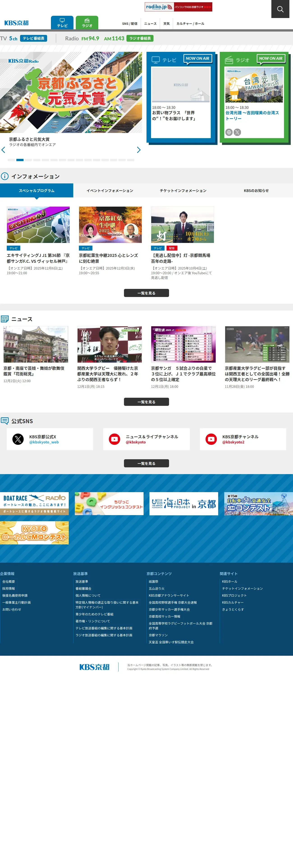
Task: Open 個人情報について footer link
Action: coord(88,596)
